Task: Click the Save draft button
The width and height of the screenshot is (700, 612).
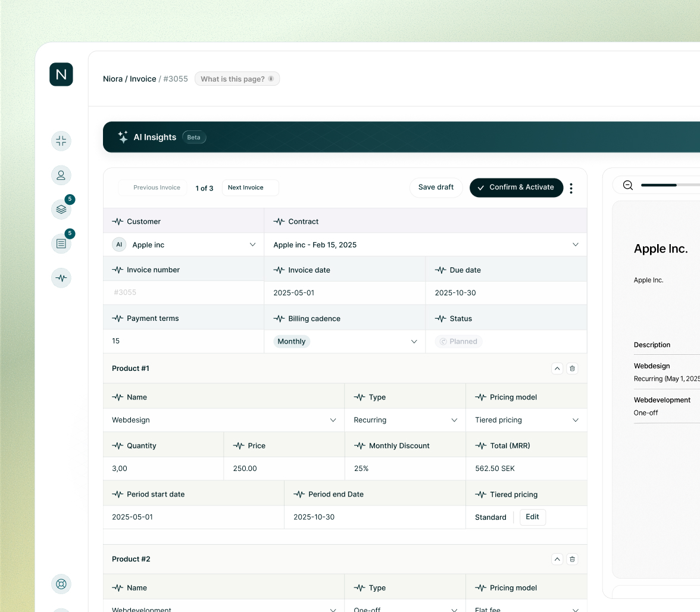Action: point(436,188)
